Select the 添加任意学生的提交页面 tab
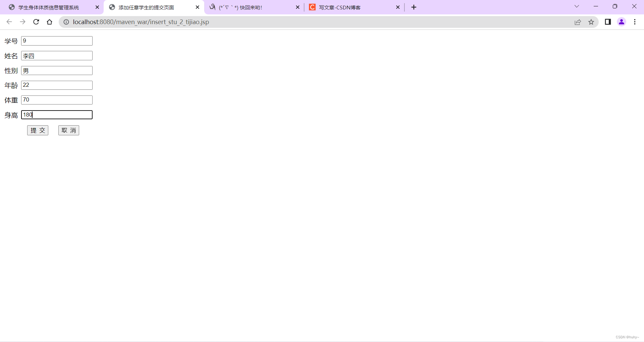 (x=154, y=7)
